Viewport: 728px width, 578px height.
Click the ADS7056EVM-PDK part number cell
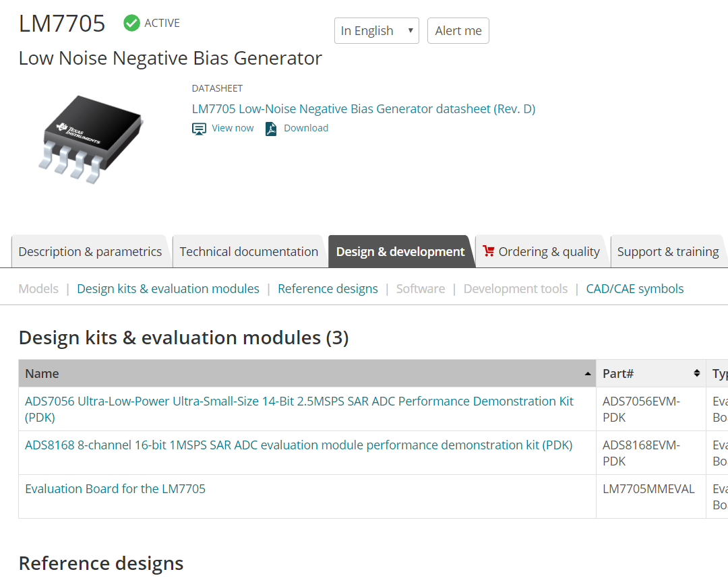tap(651, 409)
